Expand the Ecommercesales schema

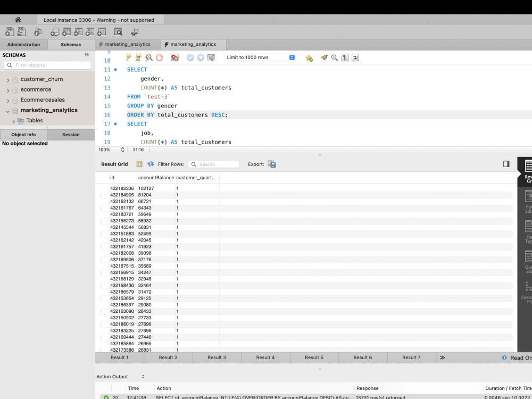[x=8, y=101]
